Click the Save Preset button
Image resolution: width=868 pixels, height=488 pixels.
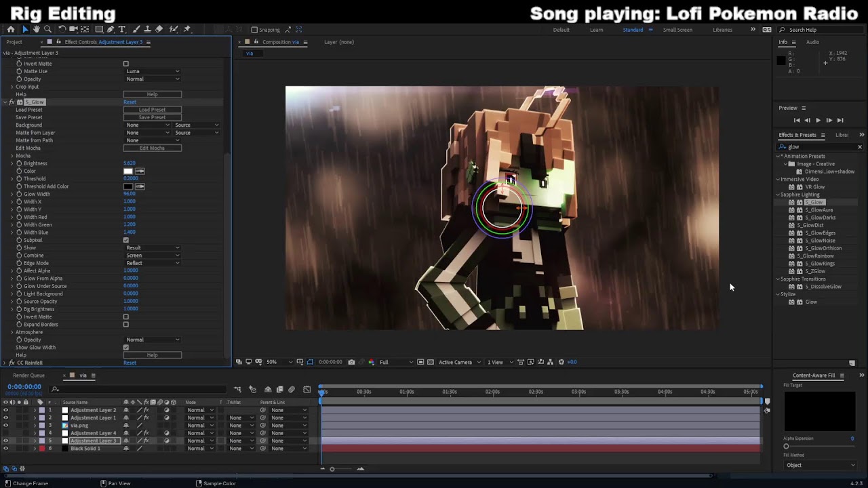pyautogui.click(x=152, y=117)
